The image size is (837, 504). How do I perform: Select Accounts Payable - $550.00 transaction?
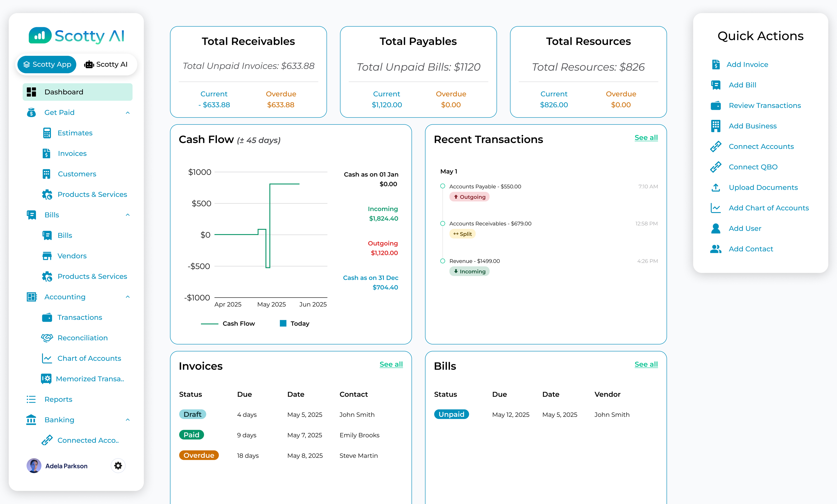pos(485,186)
